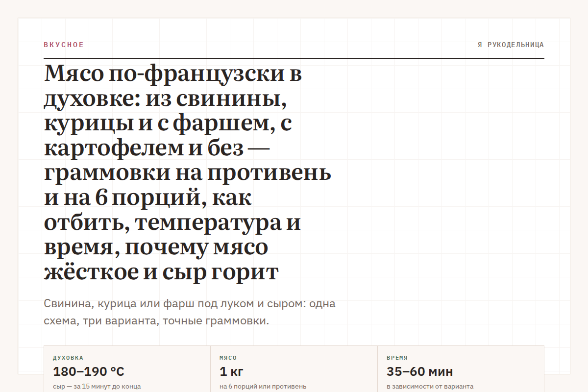Click note в зависимости от варианта
Screen dimensions: 588x392
(430, 386)
